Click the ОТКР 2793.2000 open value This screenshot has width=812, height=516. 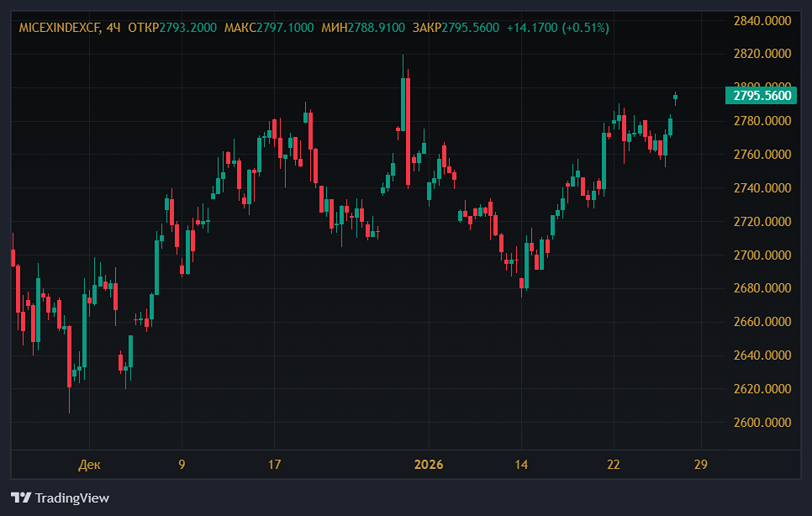172,28
